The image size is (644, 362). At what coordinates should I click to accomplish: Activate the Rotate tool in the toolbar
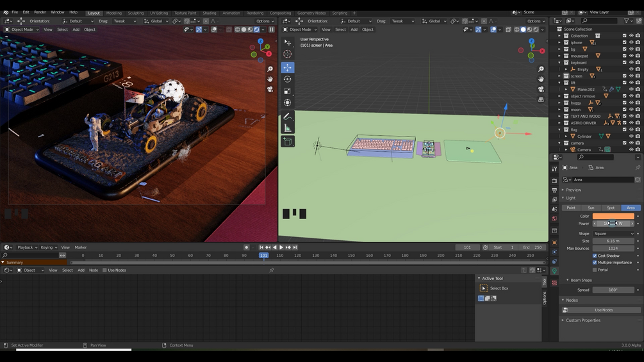tap(288, 79)
